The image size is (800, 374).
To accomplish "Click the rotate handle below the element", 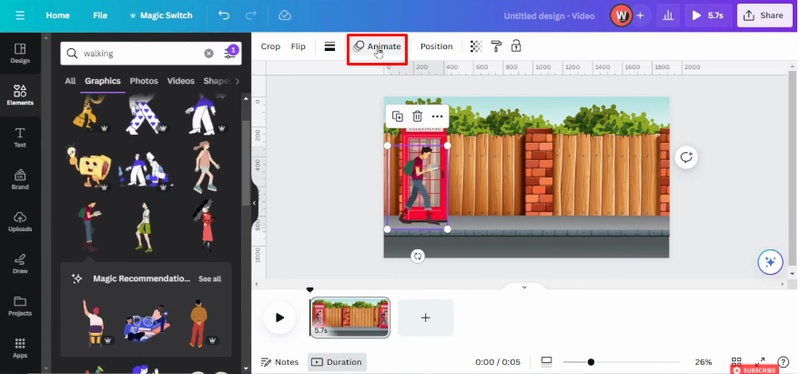I will point(417,256).
